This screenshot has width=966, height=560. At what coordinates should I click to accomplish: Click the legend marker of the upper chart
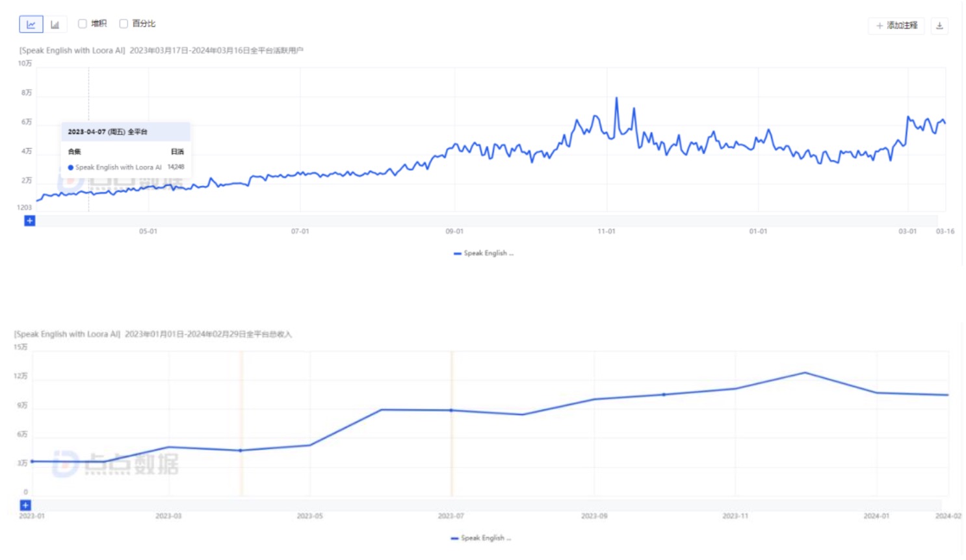(x=457, y=253)
